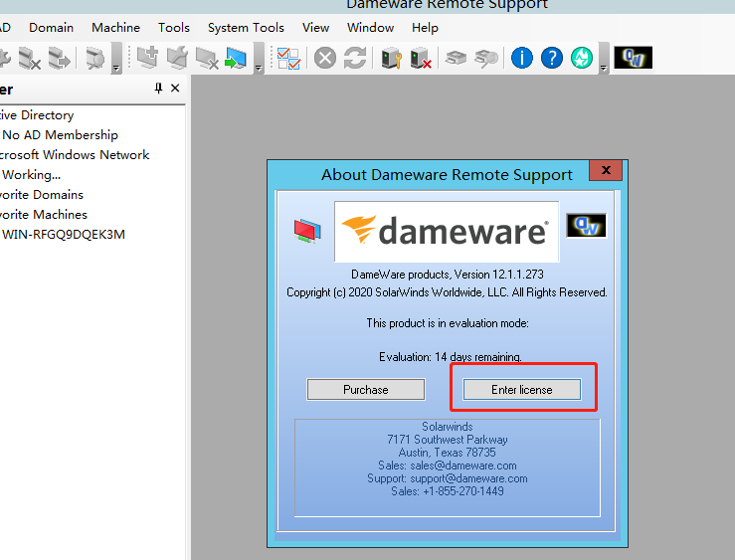The width and height of the screenshot is (735, 560).
Task: Click the dameware logo banner
Action: point(447,232)
